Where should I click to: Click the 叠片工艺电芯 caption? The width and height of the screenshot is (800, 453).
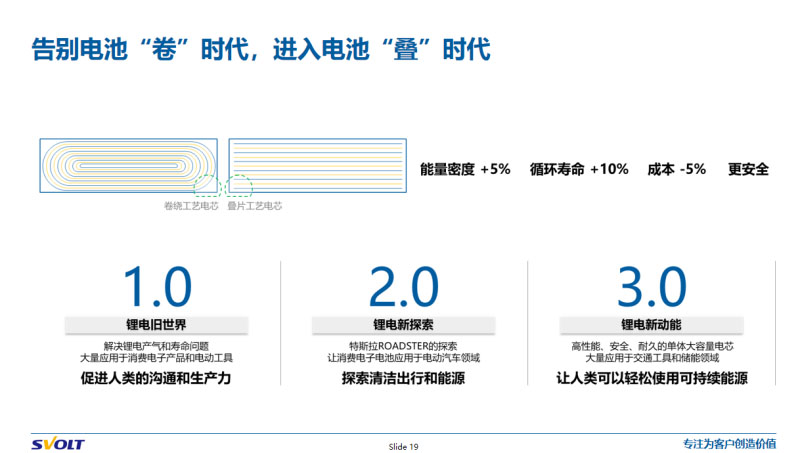(x=255, y=206)
